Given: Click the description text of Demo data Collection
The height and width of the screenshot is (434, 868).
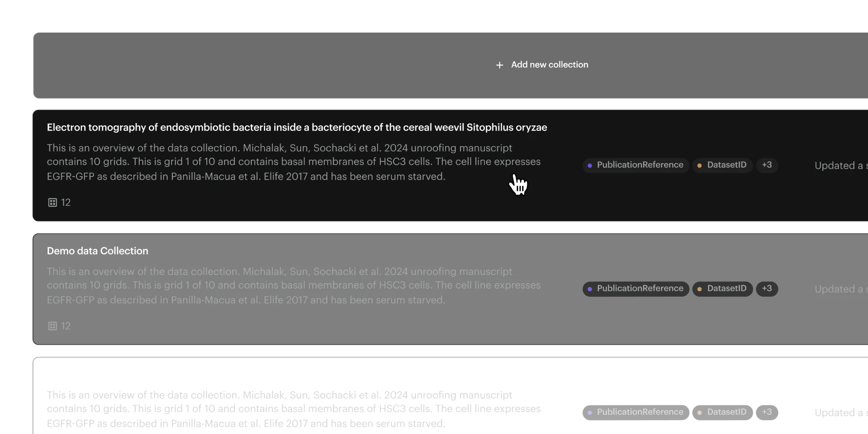Looking at the screenshot, I should (x=294, y=286).
